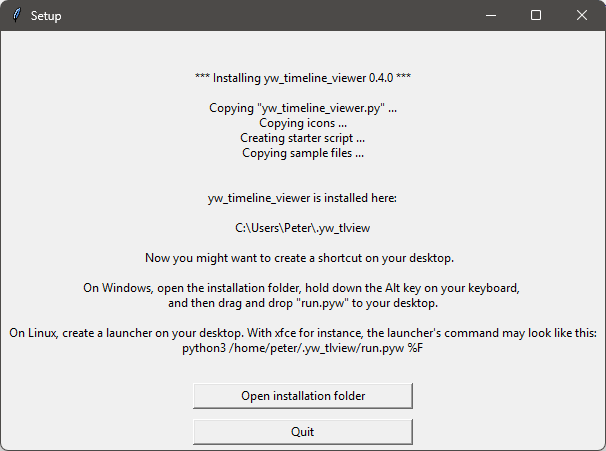
Task: Minimize the Setup window
Action: tap(491, 15)
